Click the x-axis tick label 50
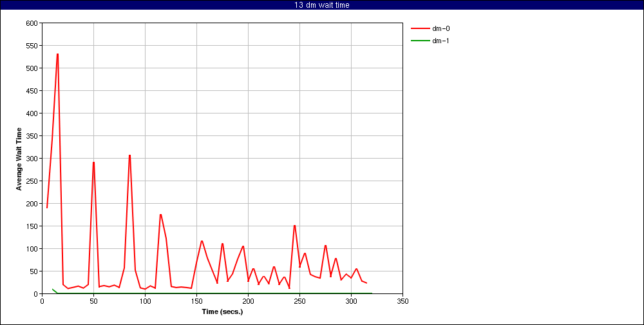This screenshot has height=325, width=644. coord(93,301)
